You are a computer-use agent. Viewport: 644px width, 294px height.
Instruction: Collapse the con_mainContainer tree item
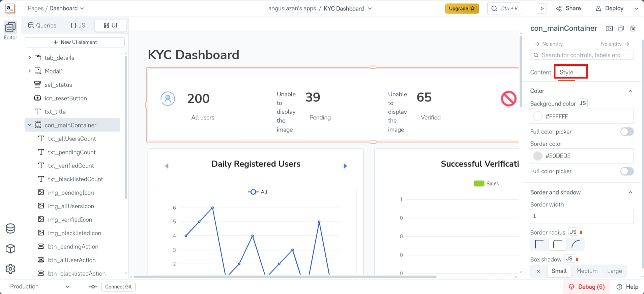coord(30,125)
